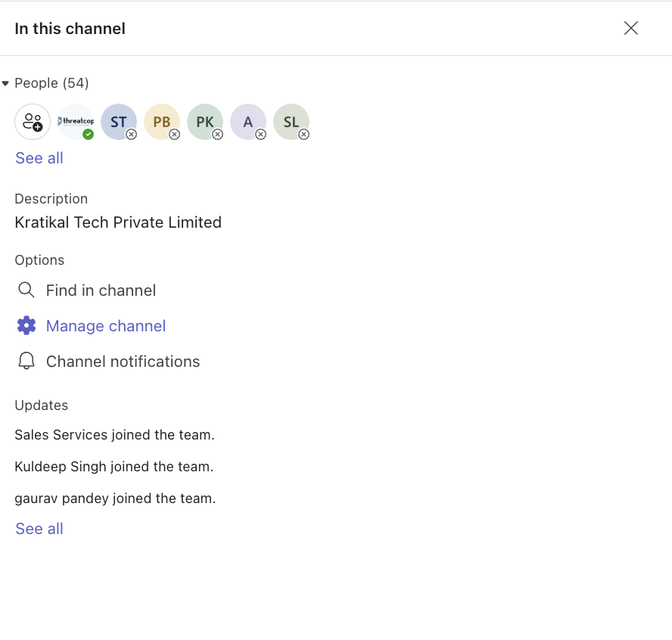Click the gaurav pandey joined the team update
The width and height of the screenshot is (672, 640).
(115, 499)
